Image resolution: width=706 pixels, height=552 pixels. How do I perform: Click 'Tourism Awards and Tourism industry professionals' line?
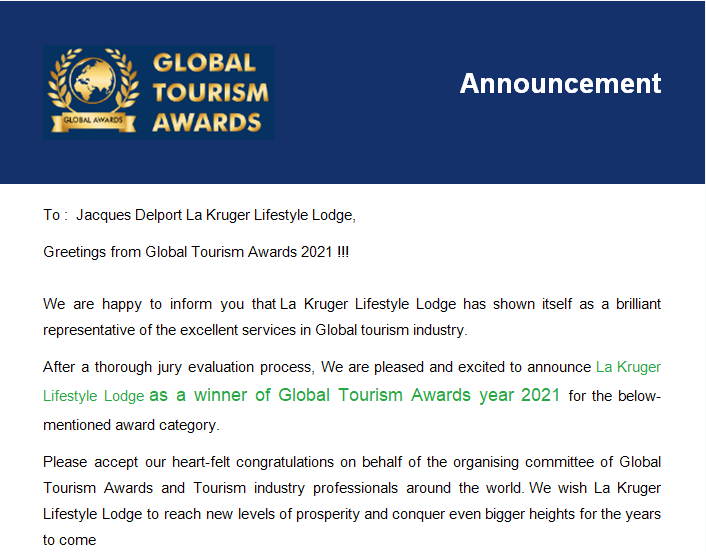(352, 488)
